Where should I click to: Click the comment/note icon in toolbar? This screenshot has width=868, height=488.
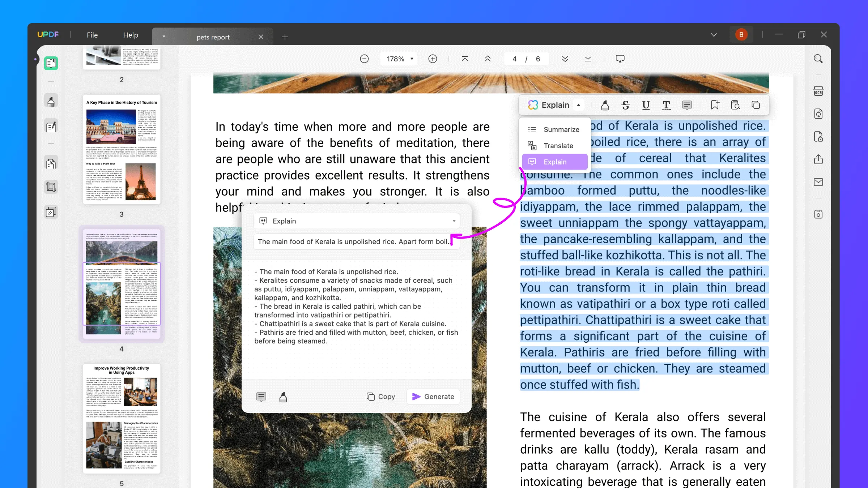tap(688, 105)
